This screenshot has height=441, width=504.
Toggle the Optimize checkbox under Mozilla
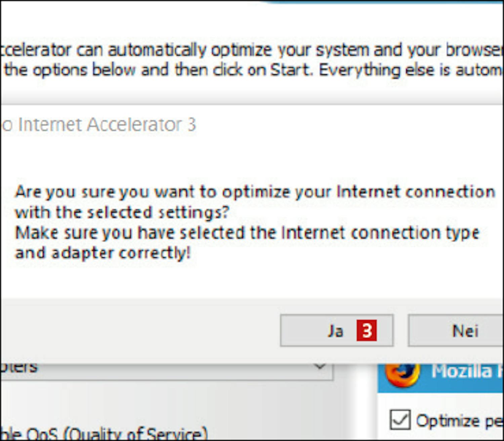pyautogui.click(x=400, y=420)
